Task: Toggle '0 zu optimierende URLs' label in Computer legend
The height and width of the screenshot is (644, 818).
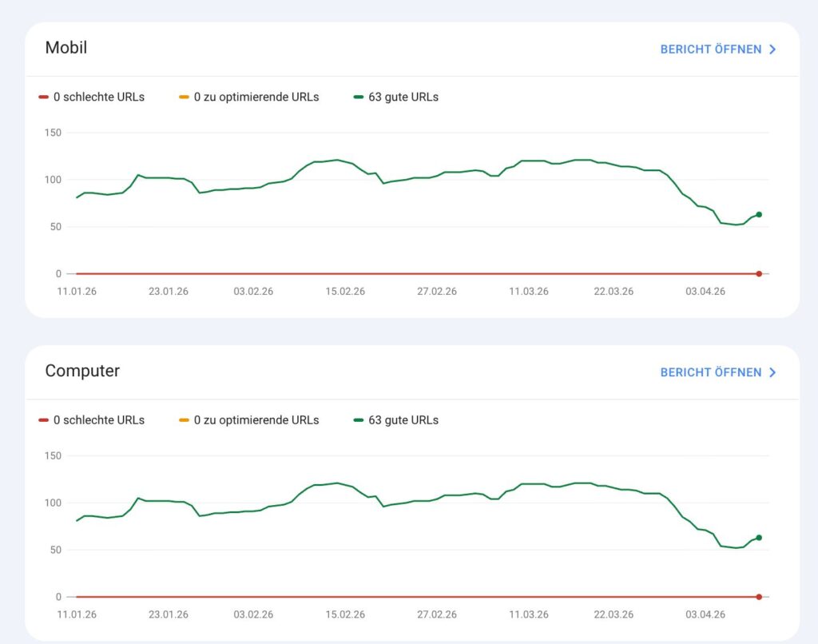Action: click(256, 420)
